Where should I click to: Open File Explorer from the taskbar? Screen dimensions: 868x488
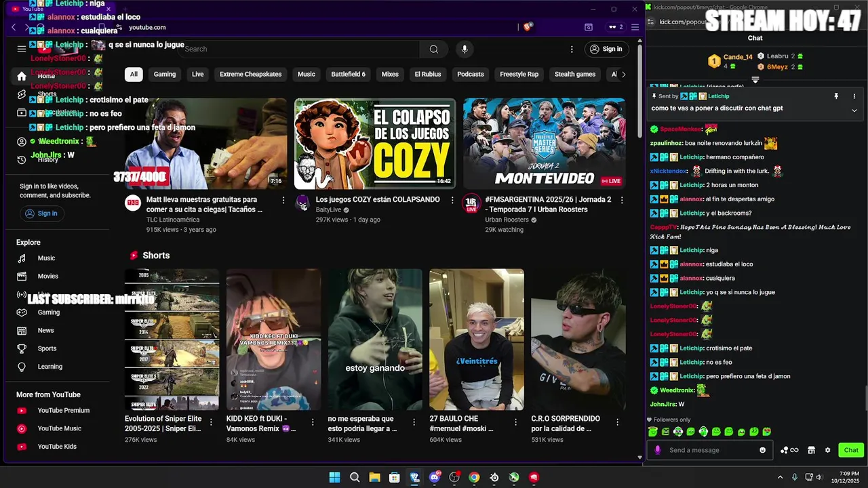pyautogui.click(x=374, y=477)
